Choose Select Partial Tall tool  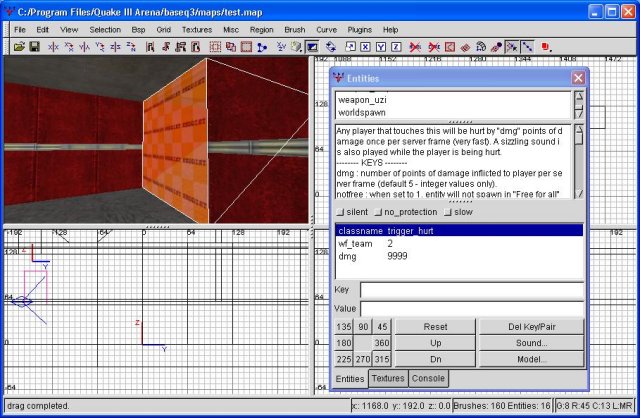180,47
